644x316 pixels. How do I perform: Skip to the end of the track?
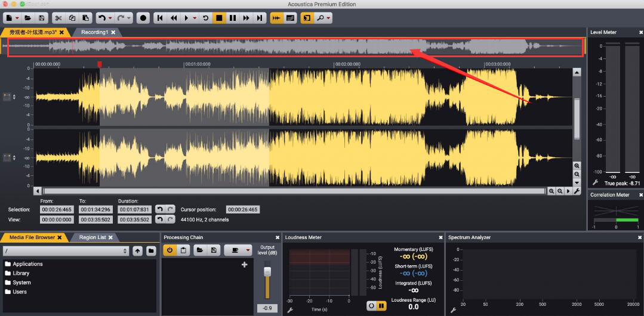pyautogui.click(x=259, y=18)
